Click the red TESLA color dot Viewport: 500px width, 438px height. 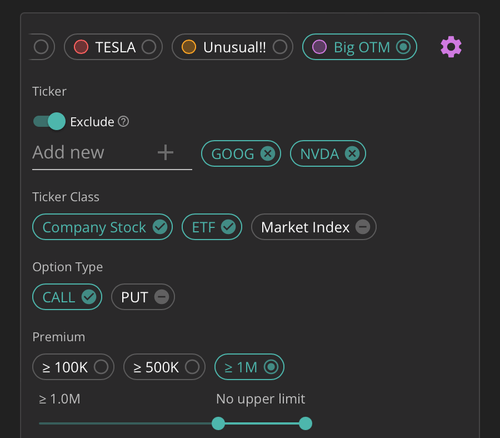(81, 47)
